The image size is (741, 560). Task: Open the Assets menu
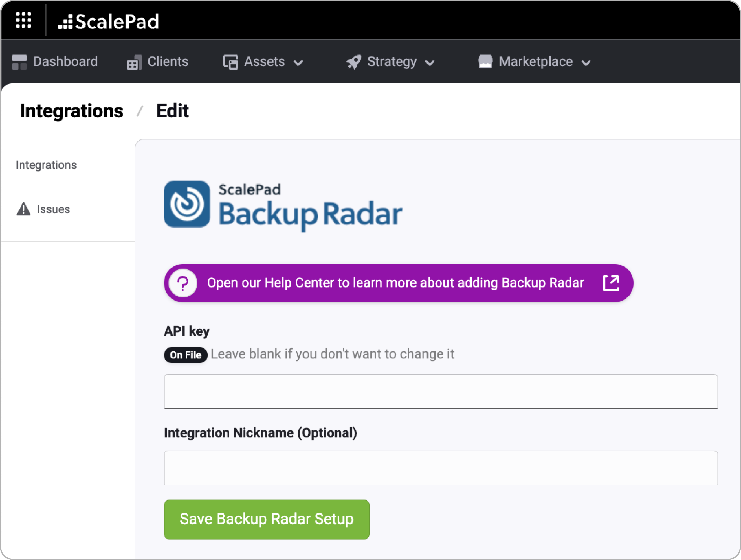(263, 62)
